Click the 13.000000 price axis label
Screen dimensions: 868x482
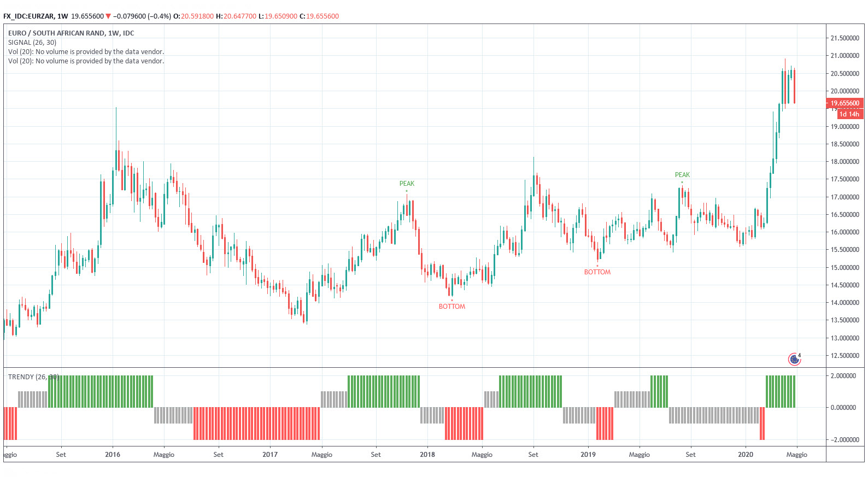pyautogui.click(x=845, y=338)
